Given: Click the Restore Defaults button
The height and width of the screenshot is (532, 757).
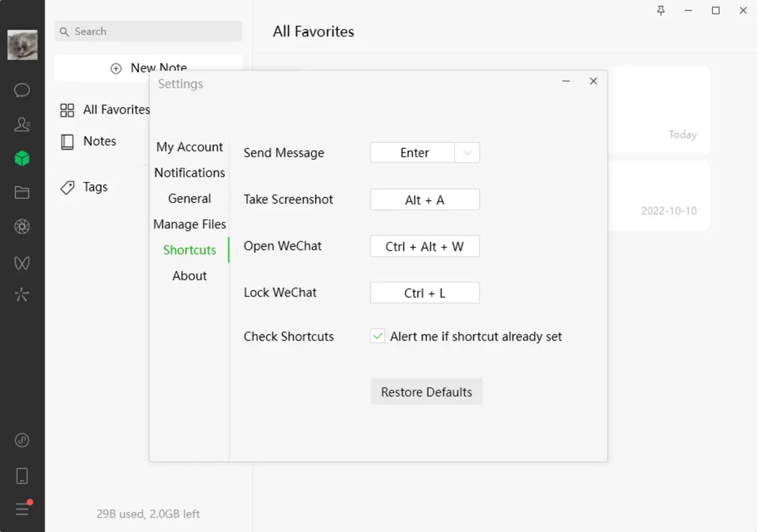Looking at the screenshot, I should pos(426,392).
